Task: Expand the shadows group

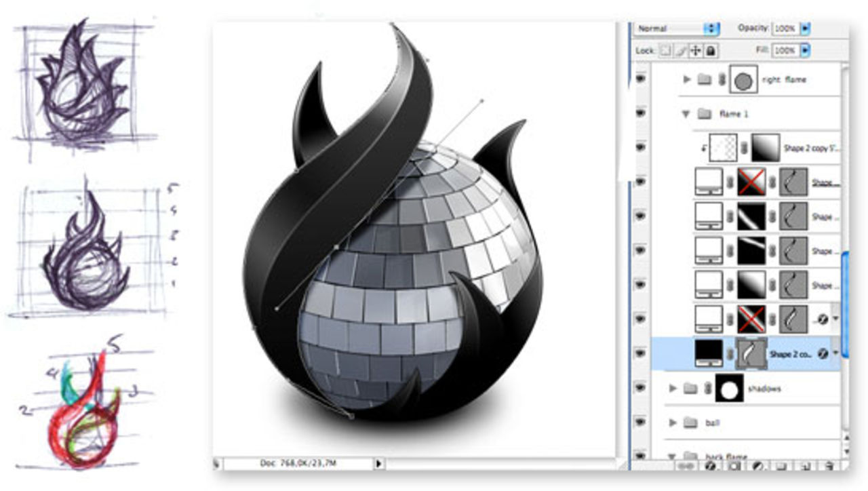Action: point(673,389)
